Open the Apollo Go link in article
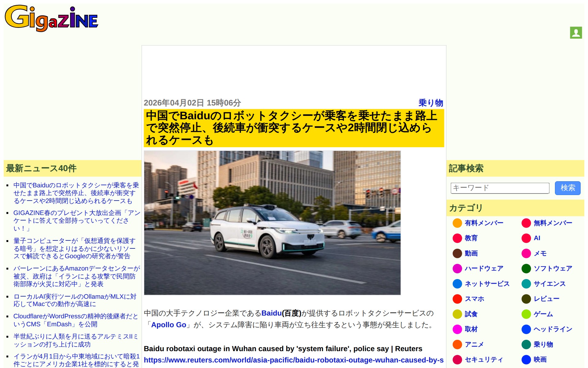This screenshot has height=368, width=588. click(169, 325)
